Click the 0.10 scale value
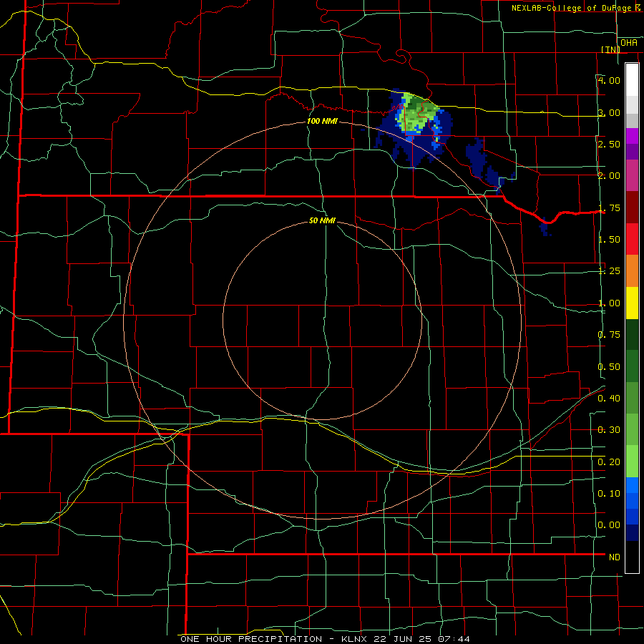Image resolution: width=644 pixels, height=644 pixels. [609, 494]
